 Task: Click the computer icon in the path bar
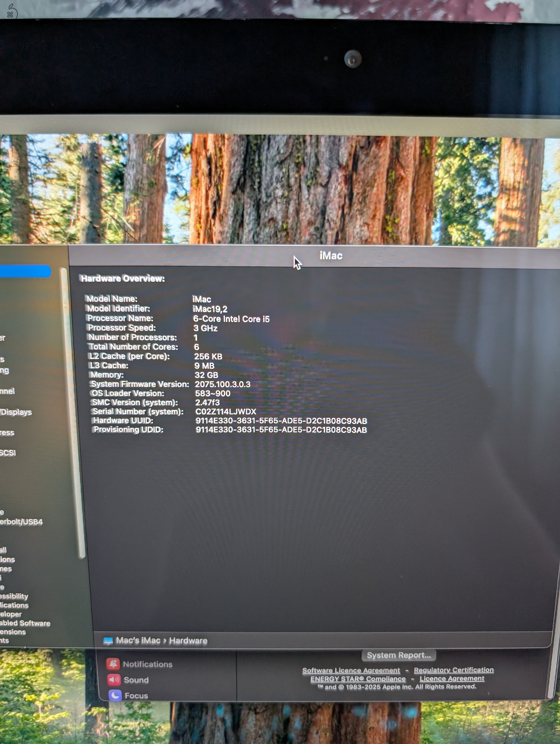pos(108,640)
